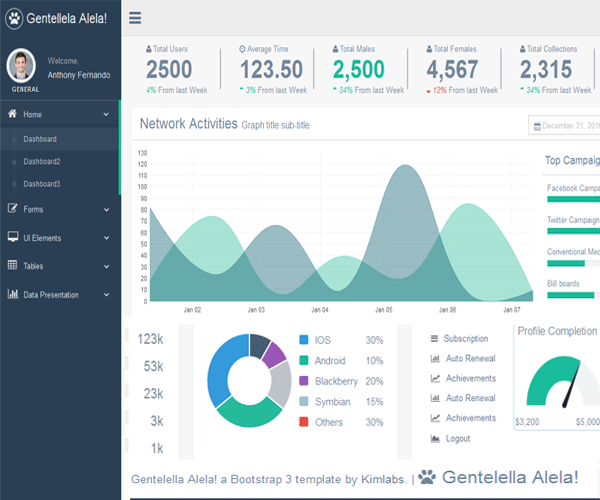Click the user icon beside Total Users

pos(148,49)
